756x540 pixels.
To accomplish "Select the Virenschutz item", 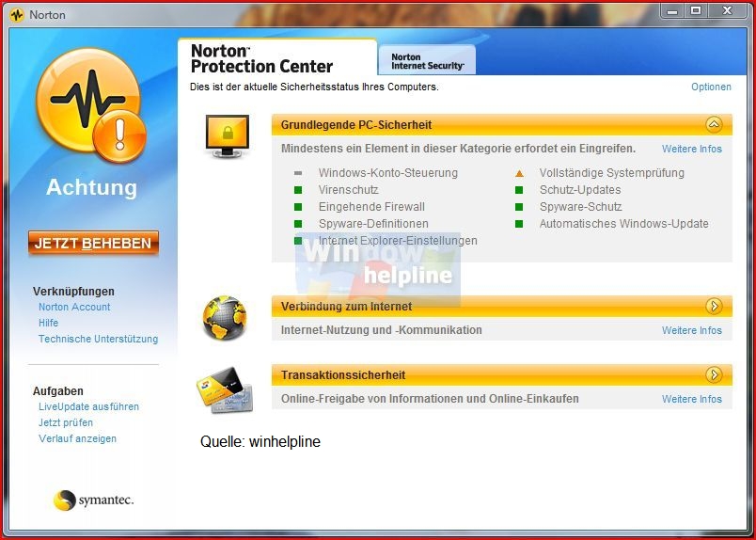I will (348, 190).
